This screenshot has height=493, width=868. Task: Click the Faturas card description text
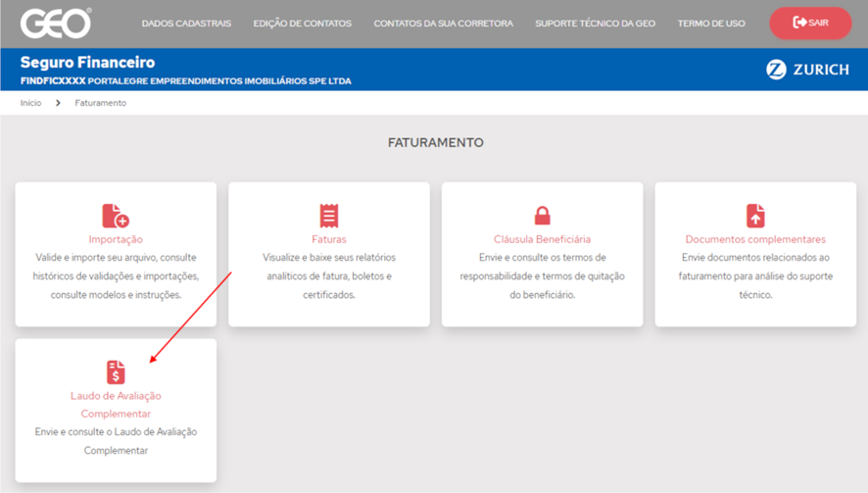[x=329, y=275]
